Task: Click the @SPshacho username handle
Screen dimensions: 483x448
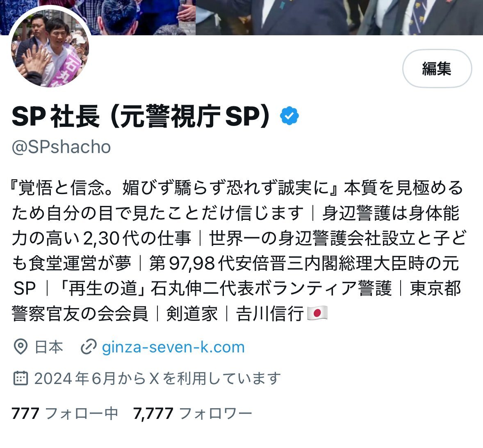Action: coord(61,146)
